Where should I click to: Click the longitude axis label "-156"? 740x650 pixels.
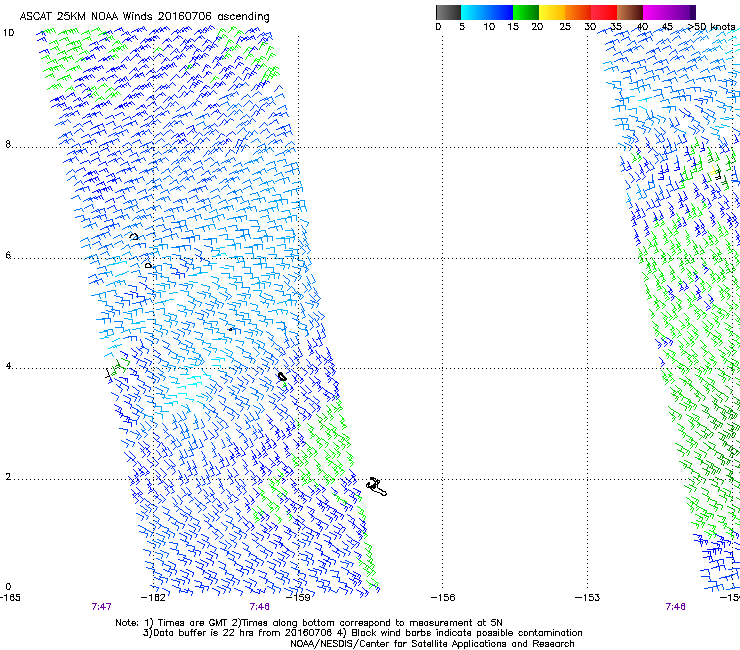[x=443, y=598]
